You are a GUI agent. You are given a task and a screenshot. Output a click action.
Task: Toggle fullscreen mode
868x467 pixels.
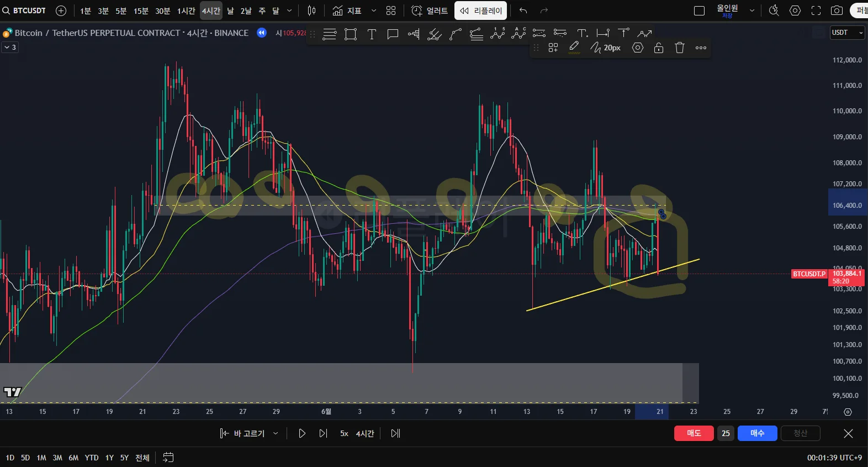(816, 11)
